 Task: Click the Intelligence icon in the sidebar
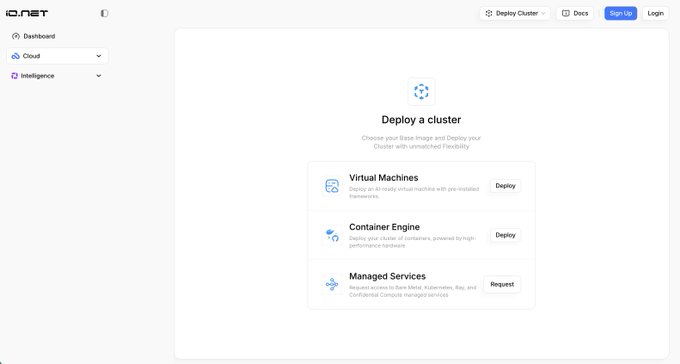tap(14, 75)
